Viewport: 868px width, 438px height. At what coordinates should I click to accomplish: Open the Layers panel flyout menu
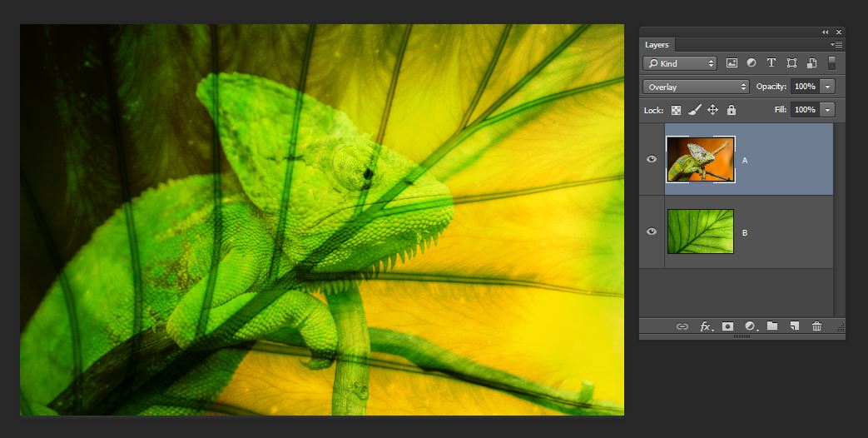point(836,44)
